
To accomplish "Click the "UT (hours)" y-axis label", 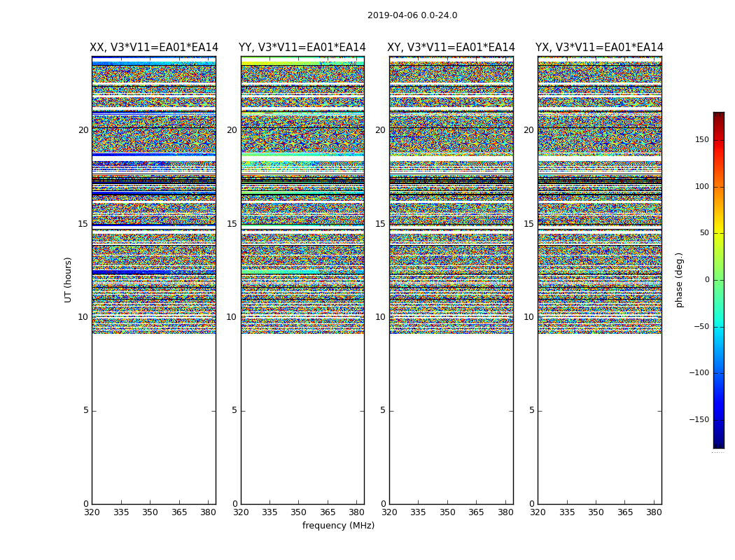I will (68, 280).
